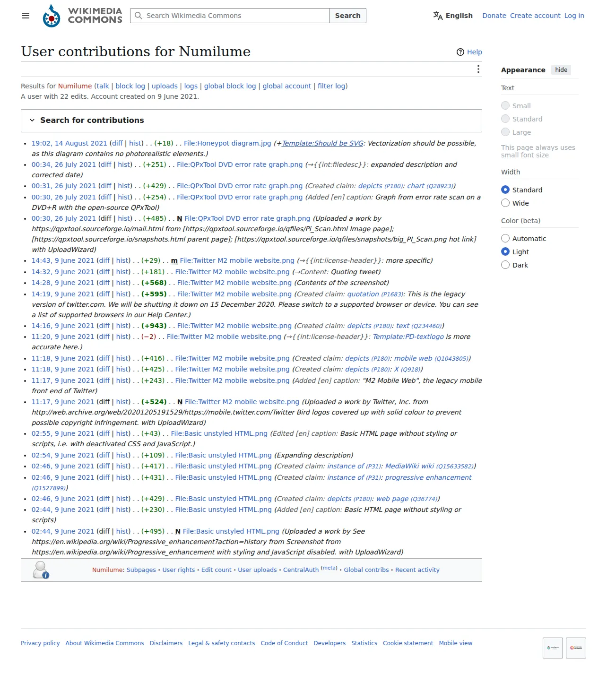Hide the Appearance panel
The image size is (607, 700).
coord(561,70)
